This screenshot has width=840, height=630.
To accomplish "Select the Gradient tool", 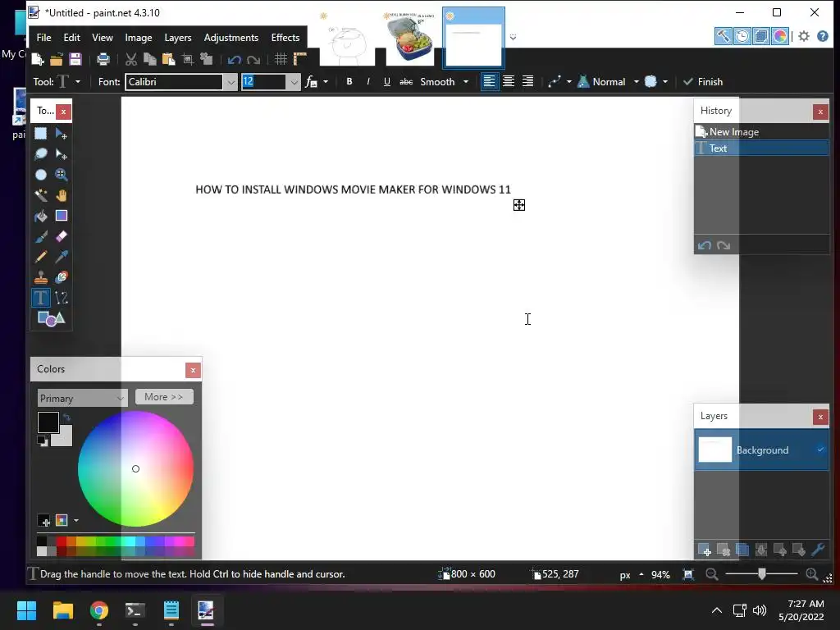I will 61,216.
